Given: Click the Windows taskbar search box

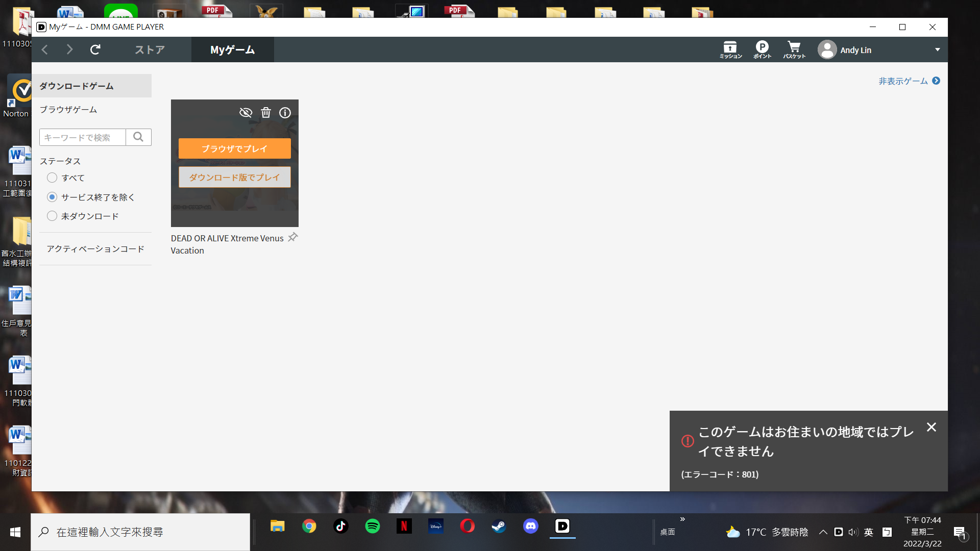Looking at the screenshot, I should point(140,532).
